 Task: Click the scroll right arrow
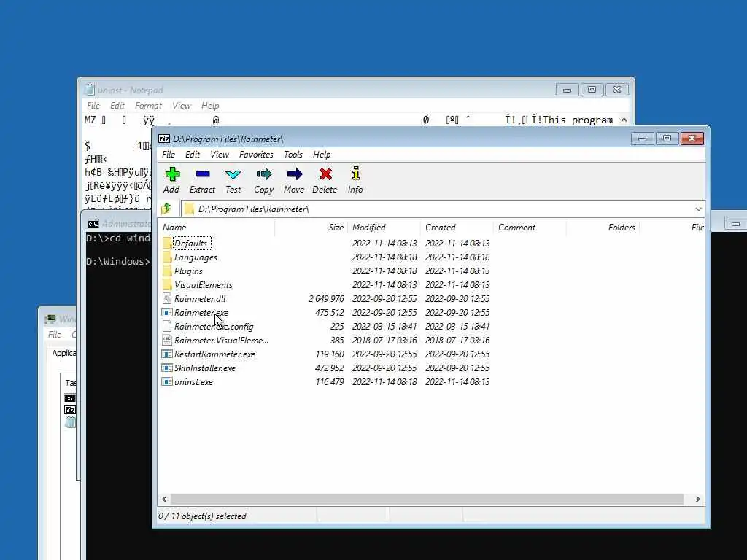(x=697, y=499)
